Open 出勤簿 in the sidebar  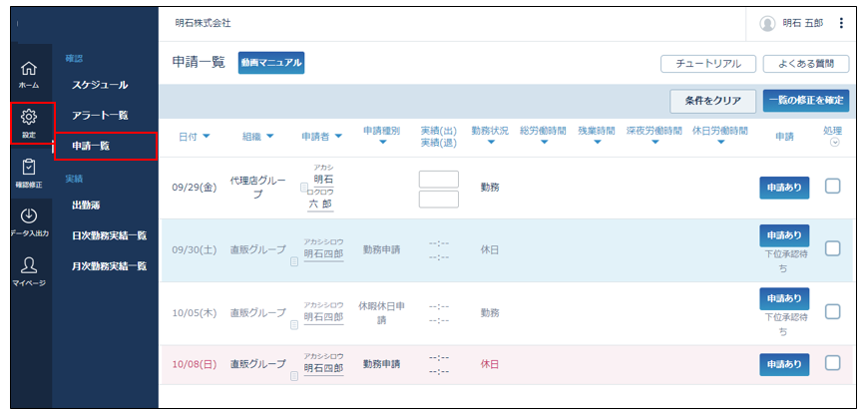pos(86,205)
